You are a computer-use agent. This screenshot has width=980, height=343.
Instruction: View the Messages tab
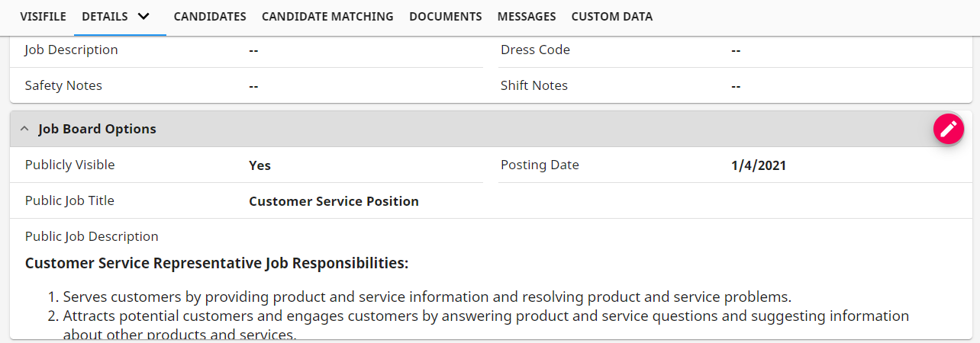pos(527,16)
